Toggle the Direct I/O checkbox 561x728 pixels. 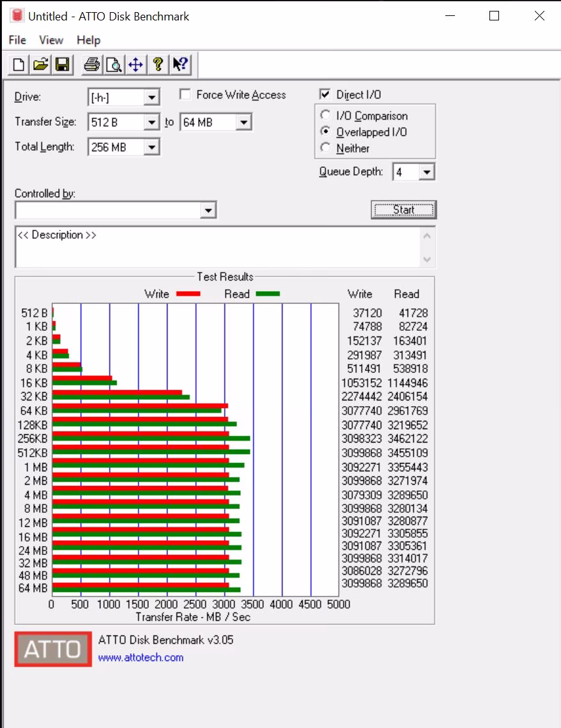[x=325, y=95]
